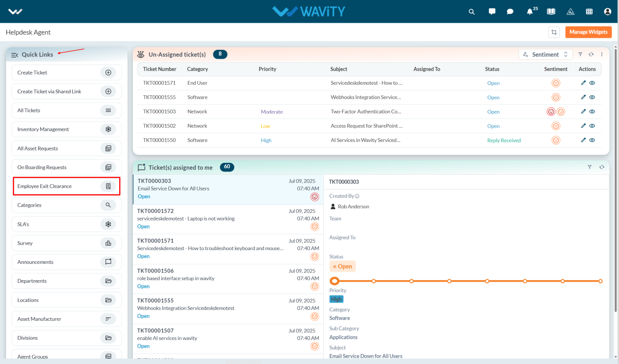
Task: Open SLA's quick link
Action: pos(67,224)
